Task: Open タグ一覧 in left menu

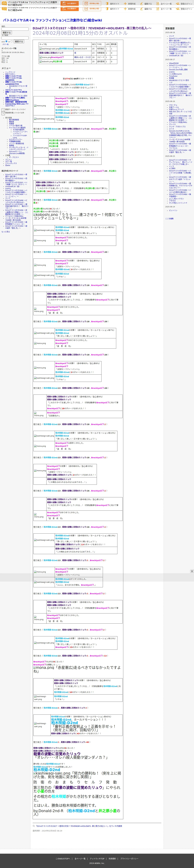Action: click(x=8, y=161)
